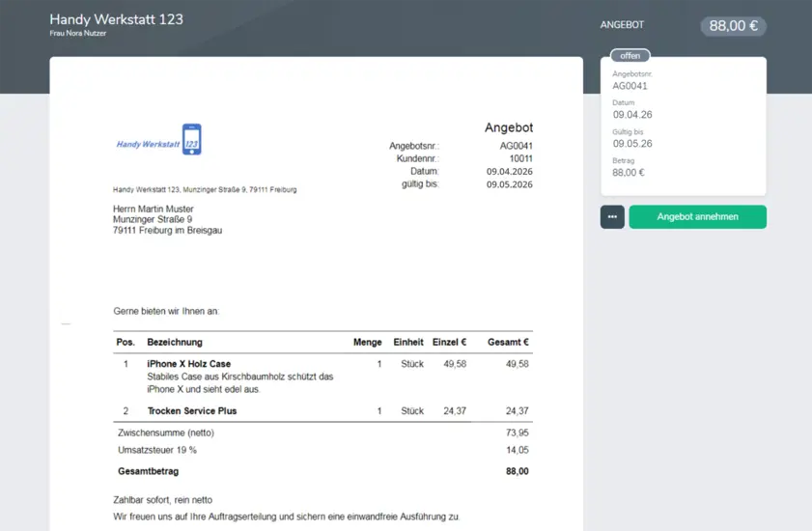
Task: Click the sidebar Gültig bis value 09.05.26
Action: [x=631, y=144]
